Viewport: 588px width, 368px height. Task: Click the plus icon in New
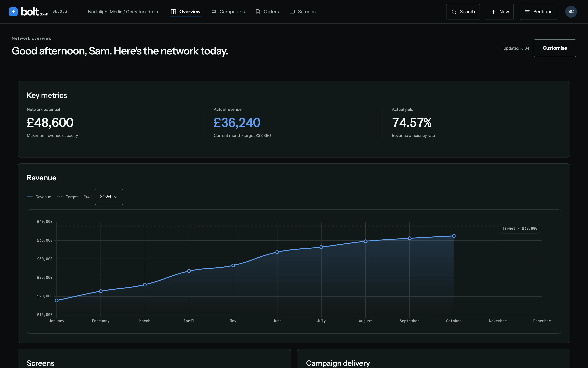click(x=494, y=12)
